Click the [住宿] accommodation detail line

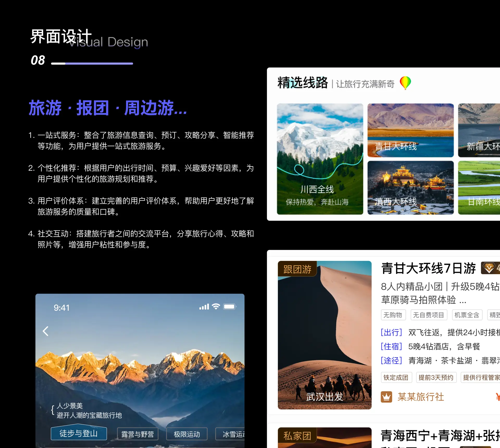point(430,346)
